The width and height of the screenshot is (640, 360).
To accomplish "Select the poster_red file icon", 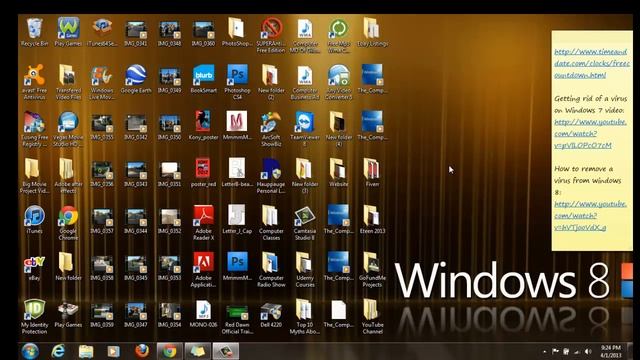I will 203,173.
